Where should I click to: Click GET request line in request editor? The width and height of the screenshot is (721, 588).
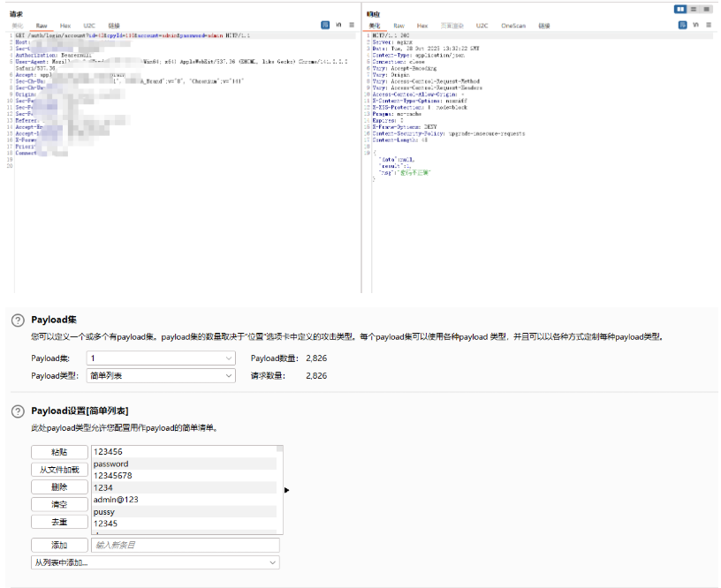click(x=133, y=35)
